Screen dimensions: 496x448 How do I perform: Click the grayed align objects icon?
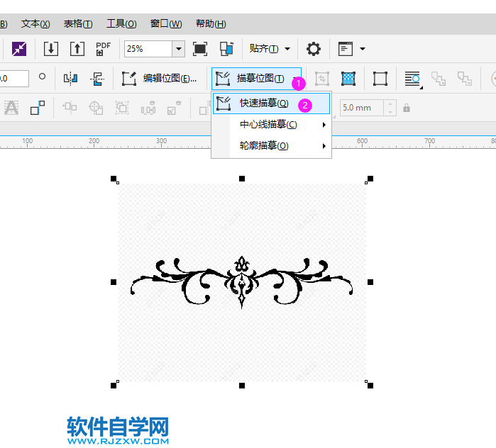(x=70, y=108)
